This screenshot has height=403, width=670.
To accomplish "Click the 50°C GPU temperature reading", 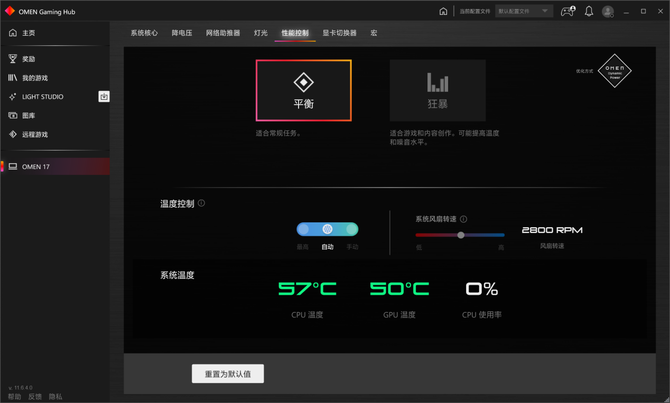I will [x=400, y=289].
